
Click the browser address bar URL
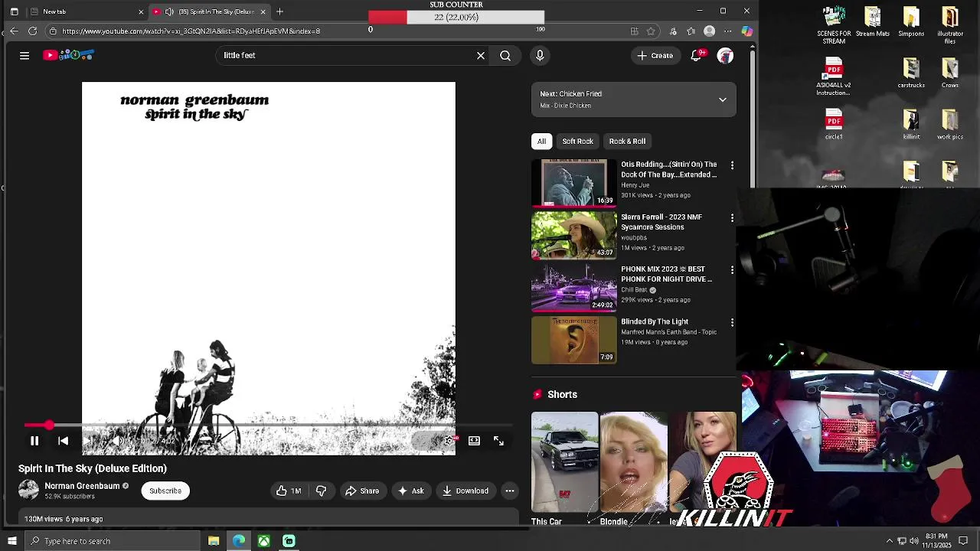[191, 31]
